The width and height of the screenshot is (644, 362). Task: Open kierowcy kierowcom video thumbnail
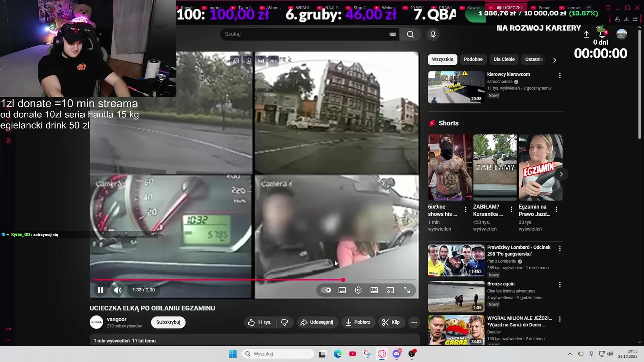[x=456, y=87]
